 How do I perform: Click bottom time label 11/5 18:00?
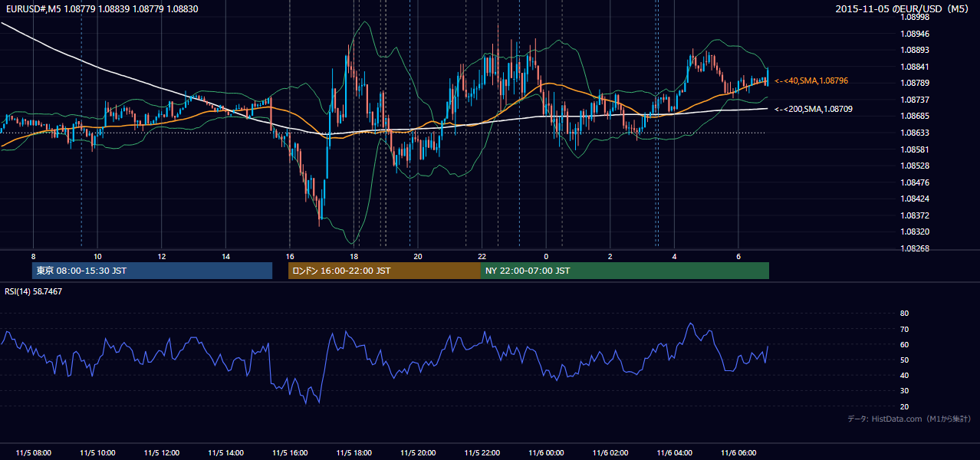pyautogui.click(x=354, y=453)
